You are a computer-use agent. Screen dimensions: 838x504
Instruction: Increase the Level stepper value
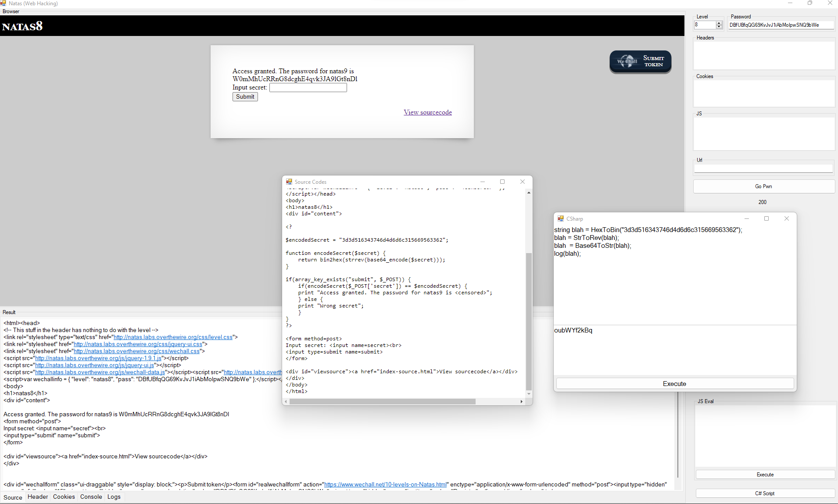point(719,23)
